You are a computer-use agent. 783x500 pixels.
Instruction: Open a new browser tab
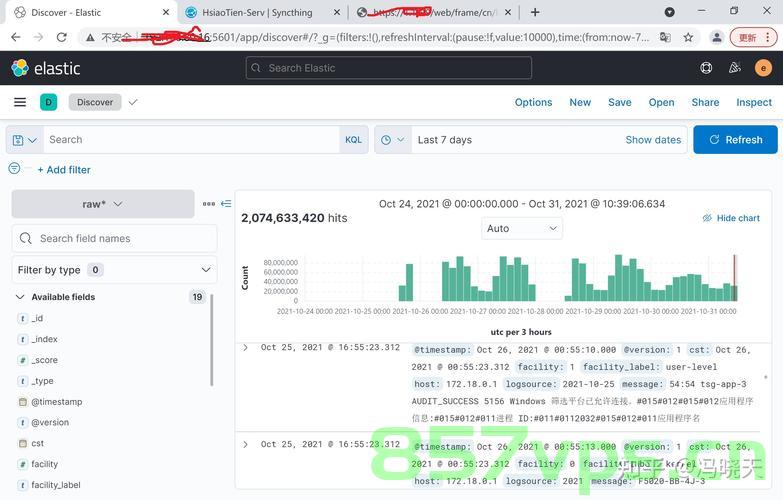coord(535,12)
